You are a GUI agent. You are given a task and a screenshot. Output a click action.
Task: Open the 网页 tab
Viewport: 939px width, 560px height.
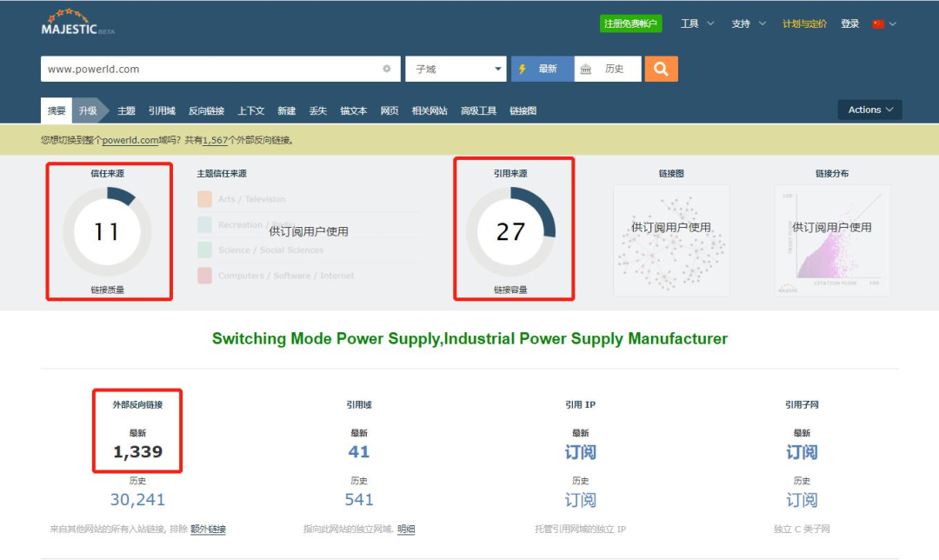(x=390, y=110)
